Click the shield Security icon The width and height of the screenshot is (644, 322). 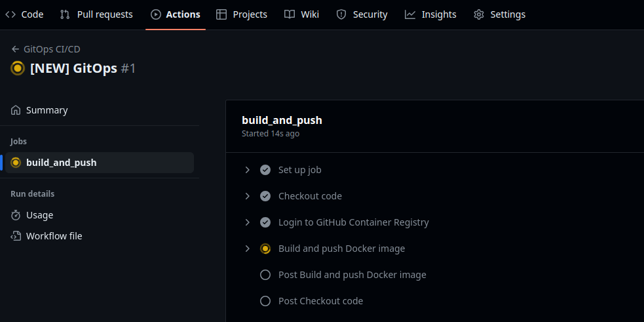[341, 14]
